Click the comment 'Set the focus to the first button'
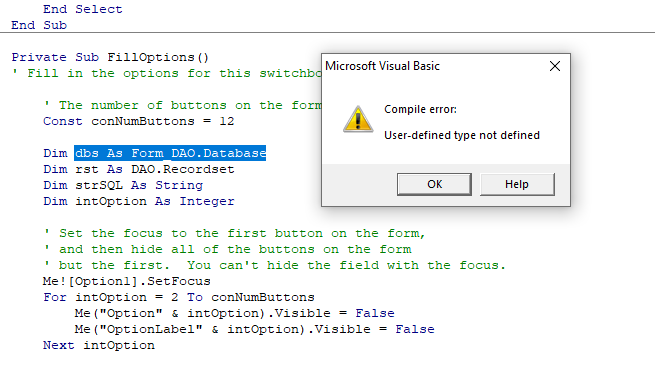The width and height of the screenshot is (655, 369). pos(234,233)
